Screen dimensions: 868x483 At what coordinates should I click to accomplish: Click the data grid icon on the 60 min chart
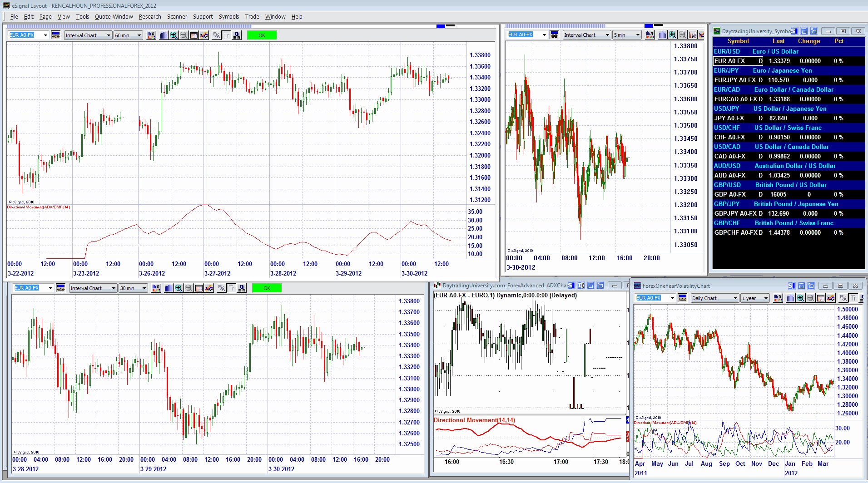click(194, 35)
